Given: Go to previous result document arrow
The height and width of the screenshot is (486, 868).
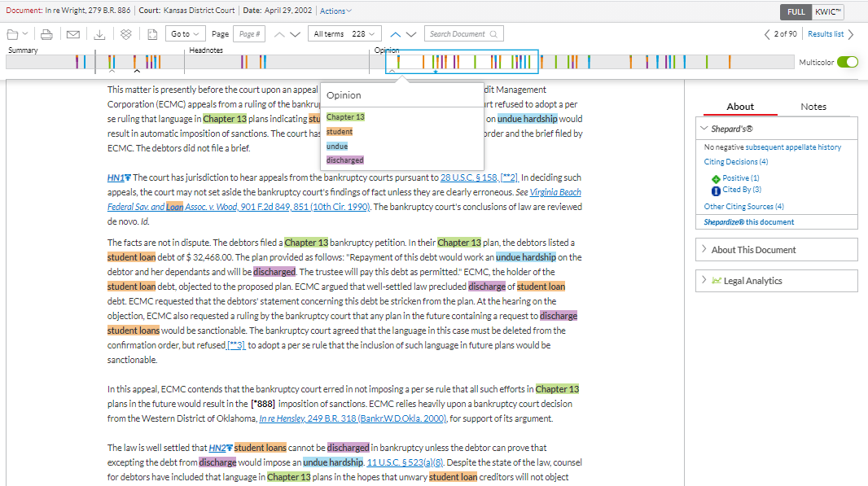Looking at the screenshot, I should click(766, 34).
